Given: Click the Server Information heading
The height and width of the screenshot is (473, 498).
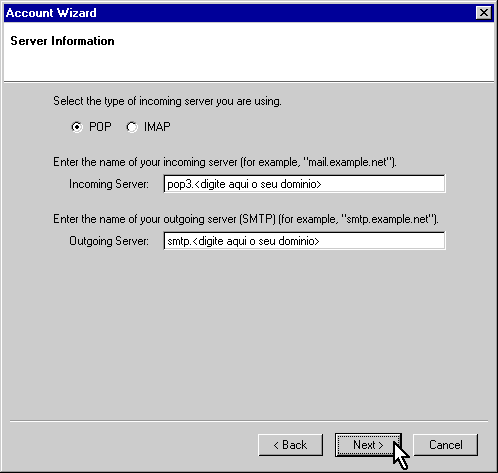Looking at the screenshot, I should click(62, 41).
